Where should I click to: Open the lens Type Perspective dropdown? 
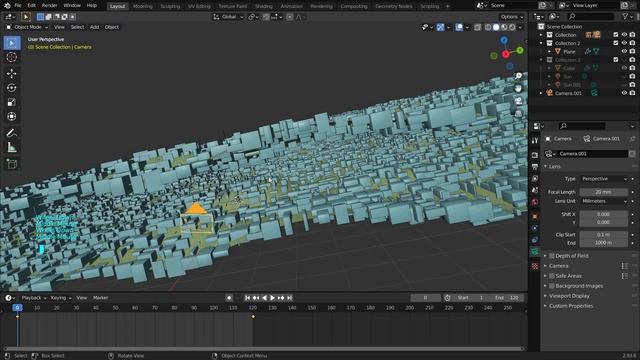[604, 179]
